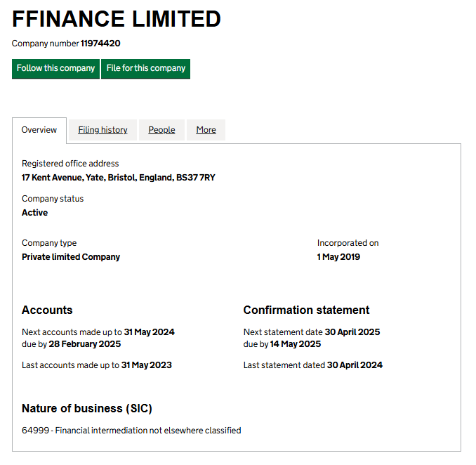Open the Filing history tab

[103, 130]
